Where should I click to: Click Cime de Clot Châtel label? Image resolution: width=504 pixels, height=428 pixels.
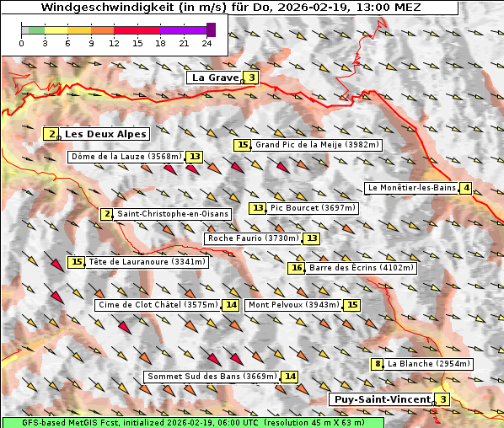[158, 305]
